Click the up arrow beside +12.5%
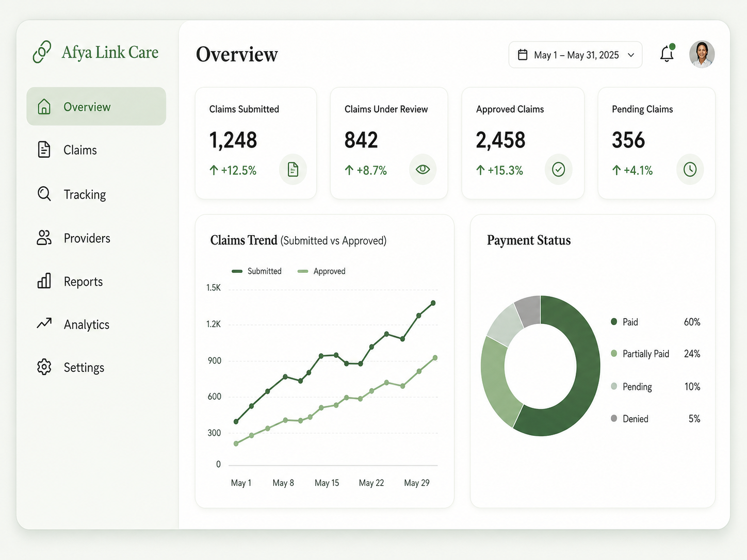747x560 pixels. [214, 170]
